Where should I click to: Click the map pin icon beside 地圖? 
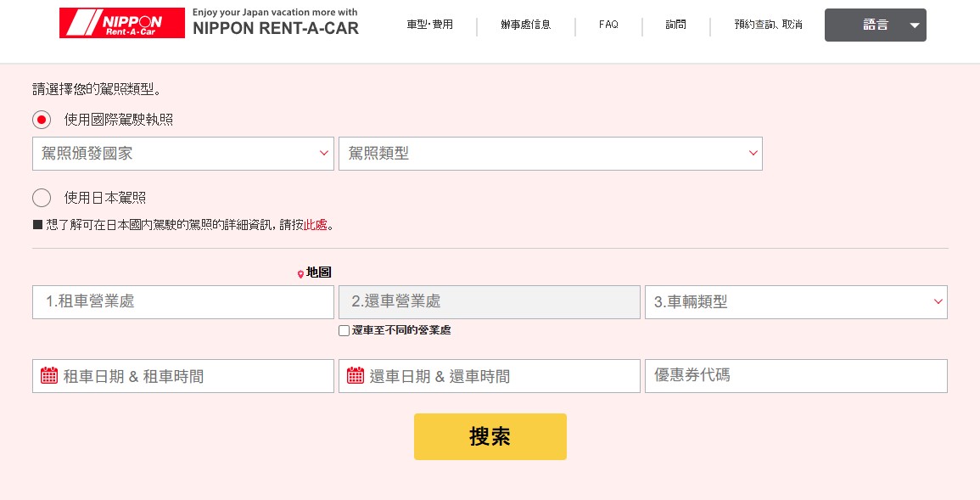coord(300,273)
